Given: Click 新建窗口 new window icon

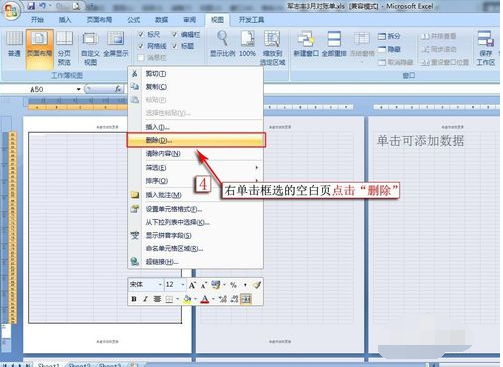Looking at the screenshot, I should click(306, 43).
